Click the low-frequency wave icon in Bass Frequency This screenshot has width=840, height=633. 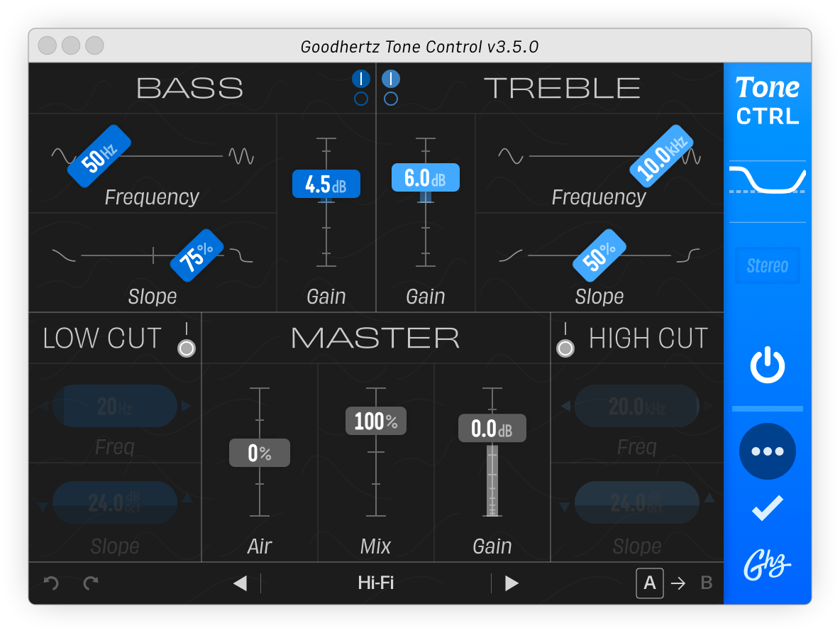64,156
